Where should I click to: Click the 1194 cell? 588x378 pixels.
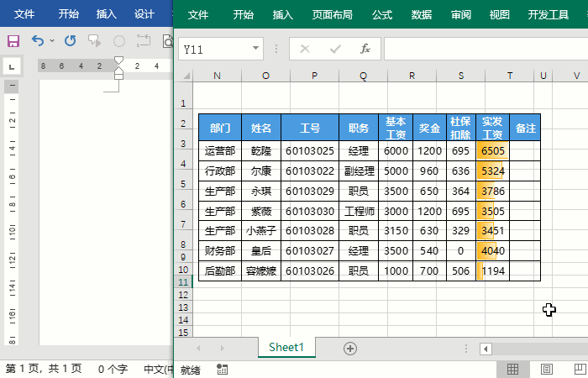492,270
